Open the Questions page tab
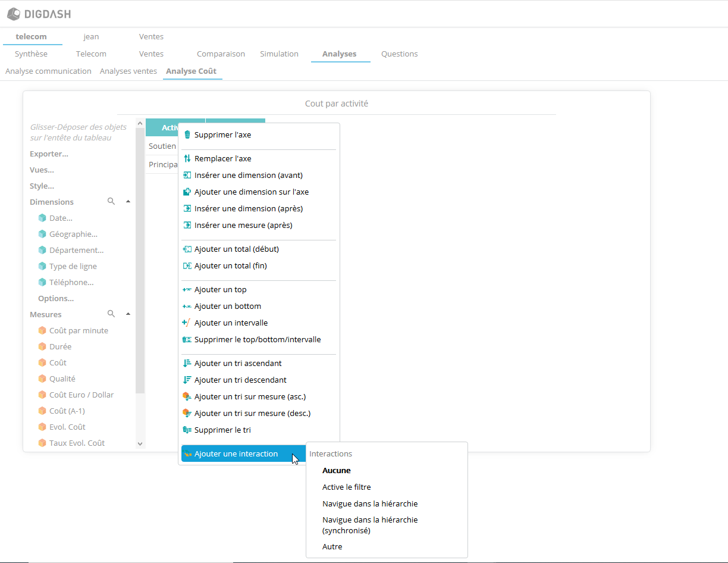Viewport: 728px width, 563px height. point(400,54)
